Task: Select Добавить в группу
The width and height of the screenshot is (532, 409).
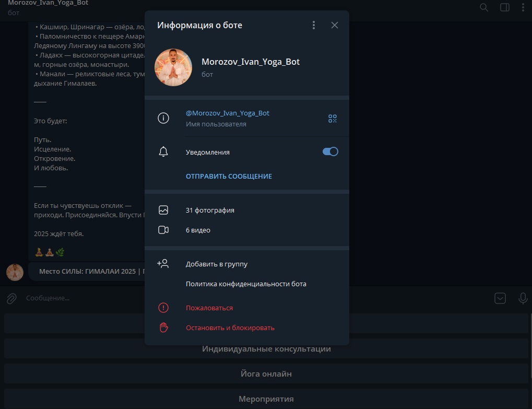Action: [217, 264]
